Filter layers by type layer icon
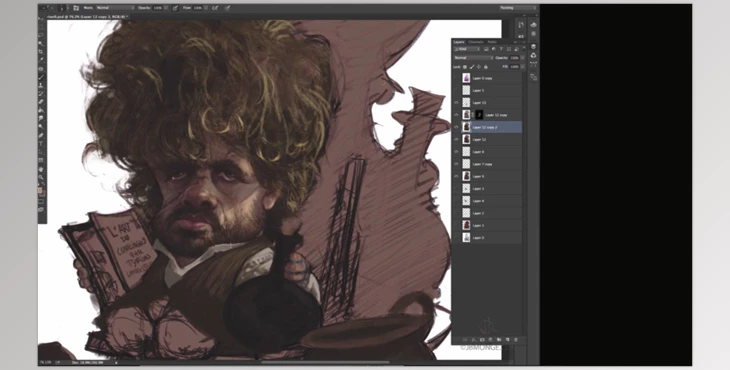This screenshot has height=370, width=730. (x=501, y=49)
